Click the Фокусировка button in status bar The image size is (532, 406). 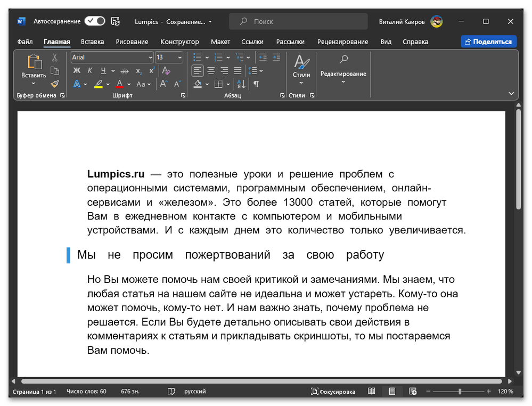coord(333,392)
